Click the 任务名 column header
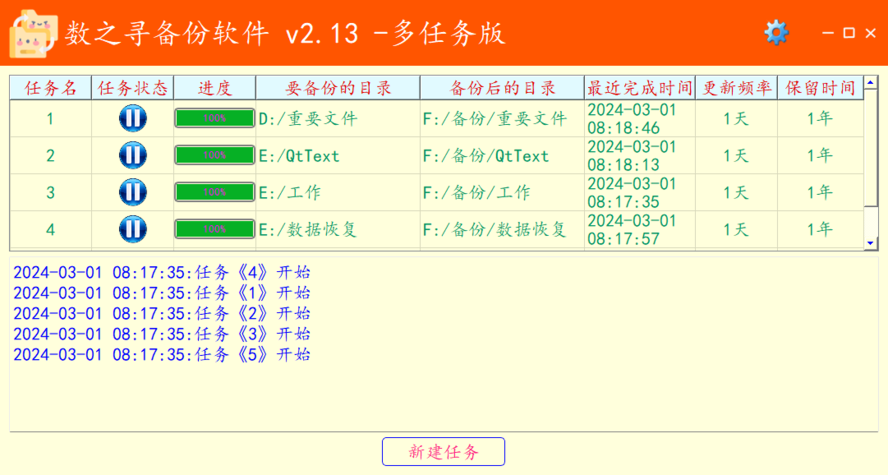Image resolution: width=888 pixels, height=475 pixels. point(50,88)
